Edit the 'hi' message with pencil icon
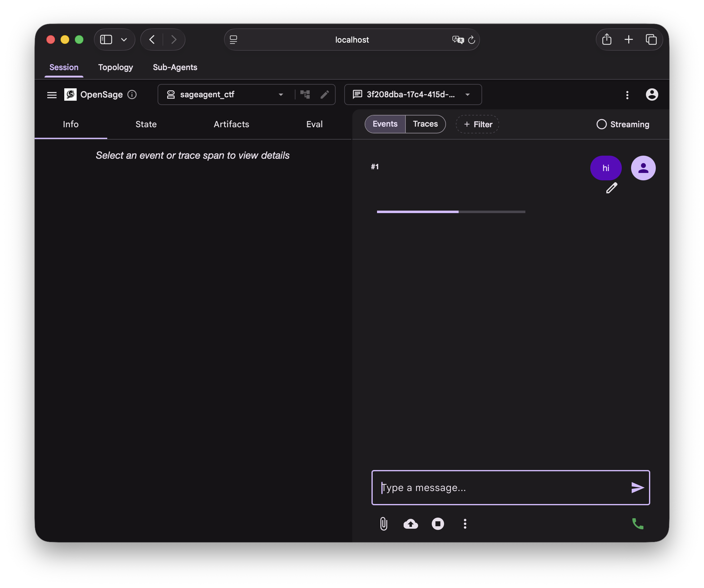The image size is (704, 588). point(612,188)
